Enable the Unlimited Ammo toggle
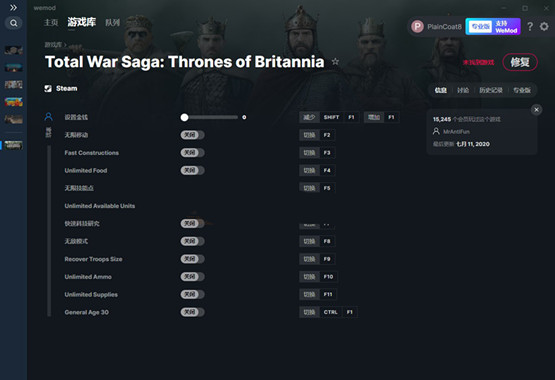Viewport: 555px width, 380px height. tap(192, 276)
